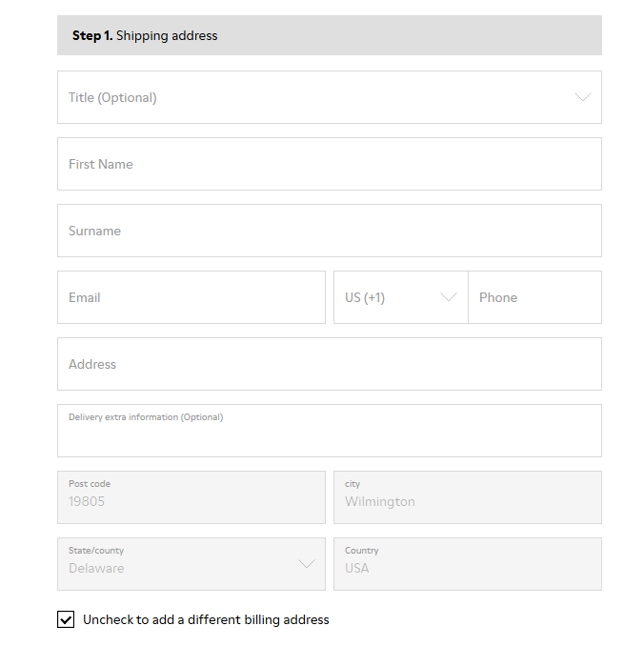Click the 'Uncheck to add a different billing address' label

click(206, 620)
